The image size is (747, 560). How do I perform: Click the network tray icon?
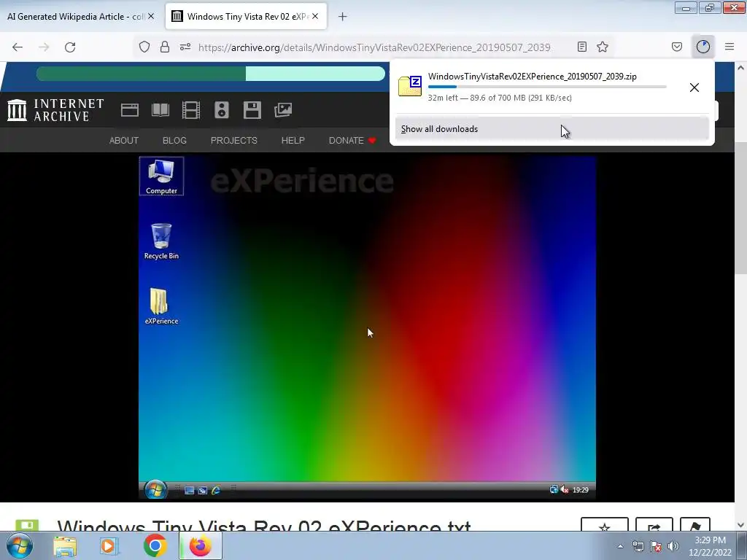[x=638, y=546]
